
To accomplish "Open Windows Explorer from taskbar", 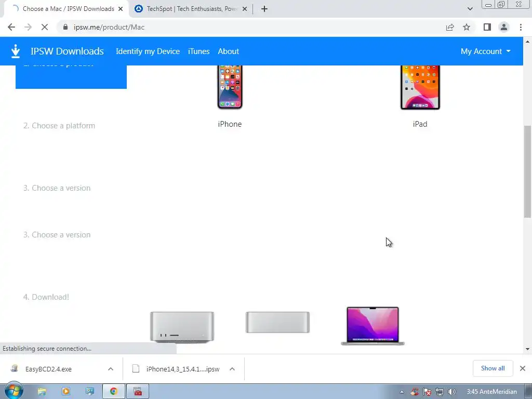I will point(42,392).
